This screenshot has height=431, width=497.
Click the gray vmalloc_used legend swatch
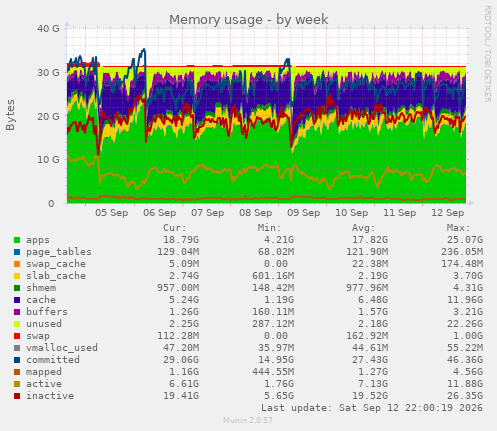pos(17,348)
